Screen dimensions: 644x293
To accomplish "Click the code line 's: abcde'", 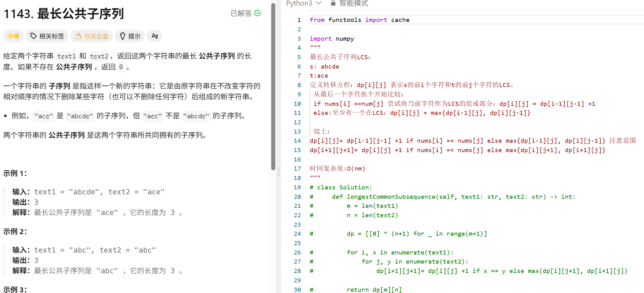I will [325, 66].
